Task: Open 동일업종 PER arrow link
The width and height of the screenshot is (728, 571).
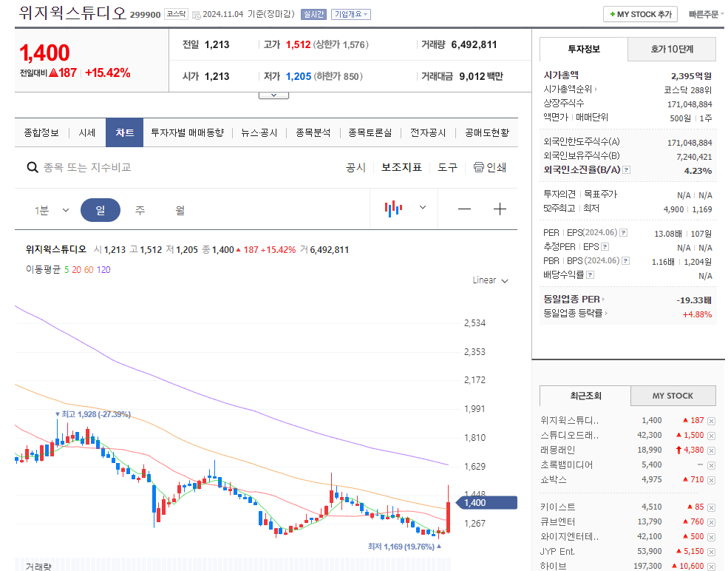Action: pyautogui.click(x=574, y=300)
